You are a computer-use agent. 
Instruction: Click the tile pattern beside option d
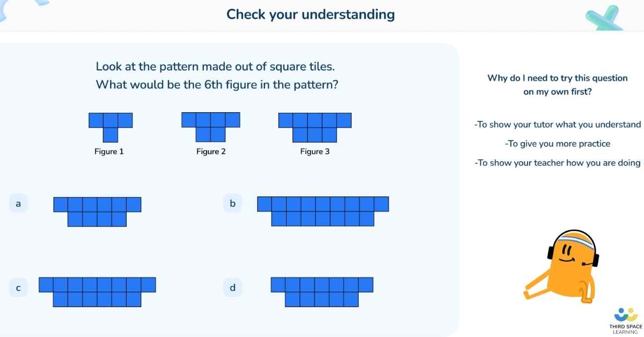pos(322,292)
